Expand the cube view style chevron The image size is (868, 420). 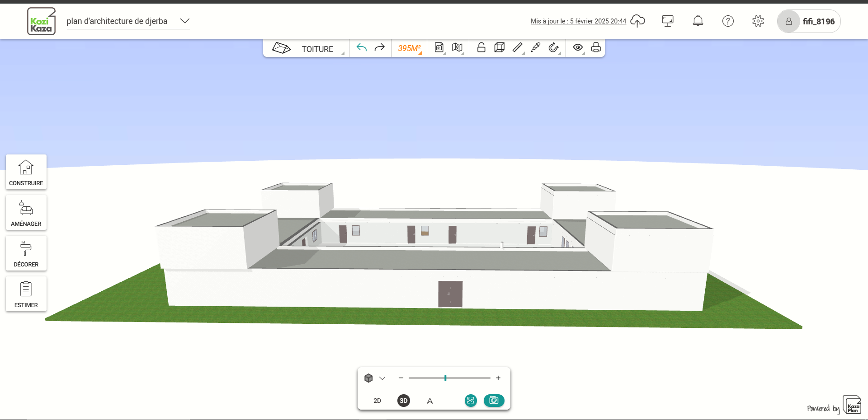tap(382, 378)
